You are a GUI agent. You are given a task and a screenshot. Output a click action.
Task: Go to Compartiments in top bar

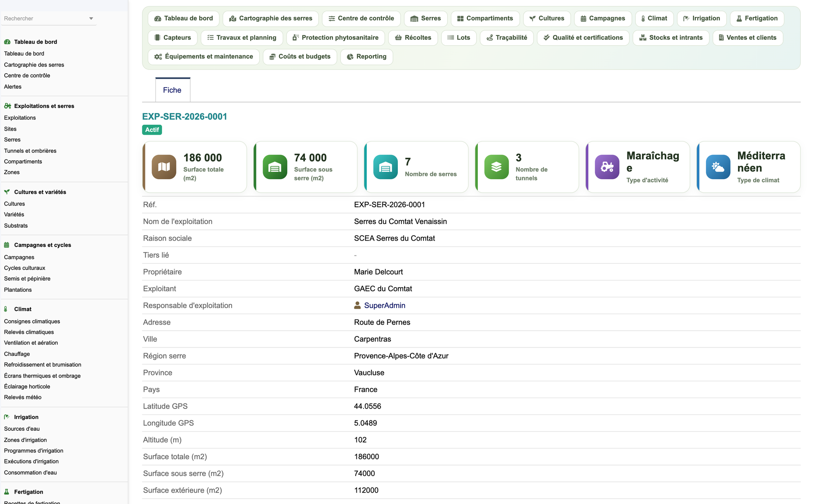[x=485, y=18]
